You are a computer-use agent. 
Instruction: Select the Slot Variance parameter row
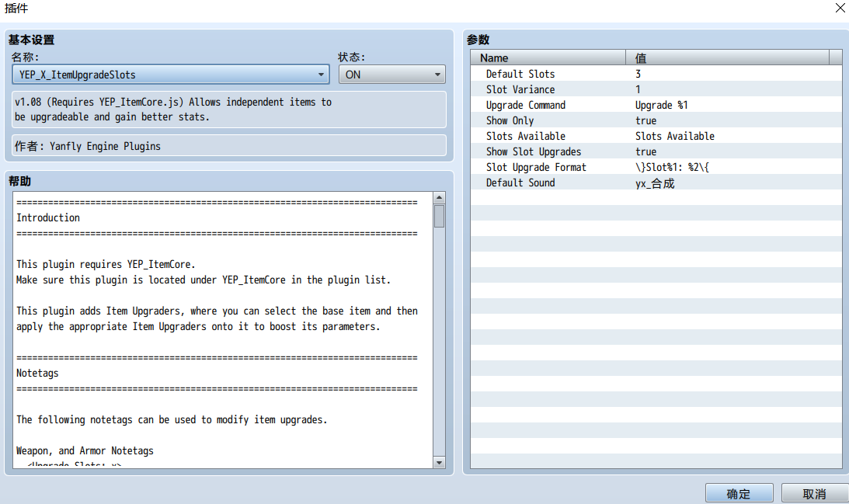(x=656, y=89)
